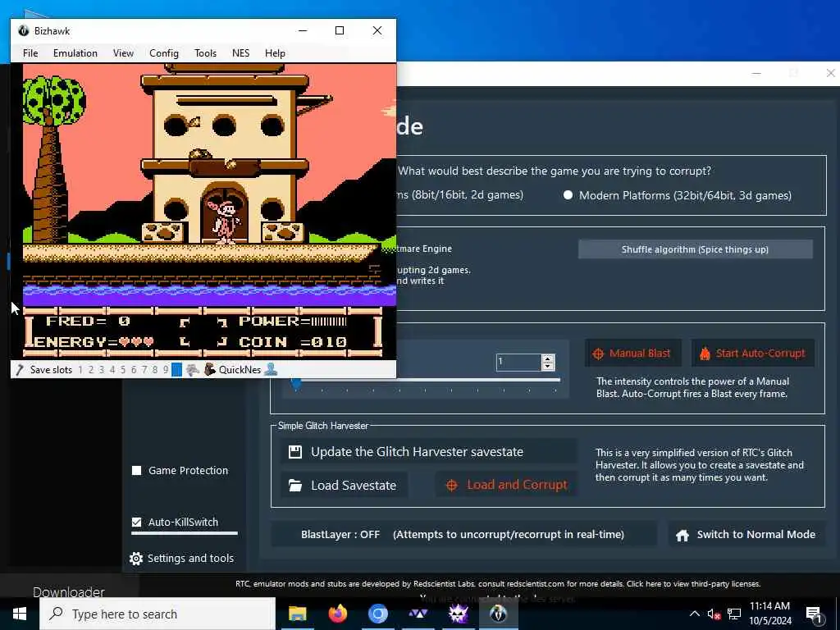Click the blue user icon after QuickNes
This screenshot has height=630, width=840.
[271, 369]
